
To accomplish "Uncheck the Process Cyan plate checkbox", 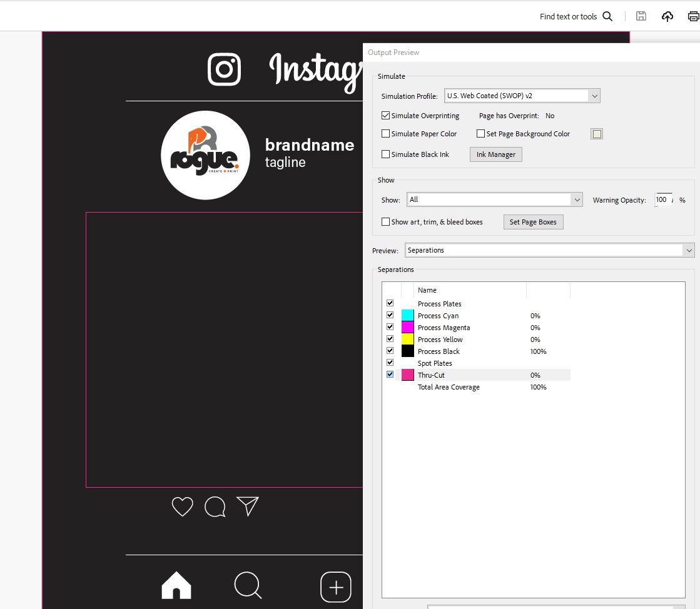I will tap(390, 315).
